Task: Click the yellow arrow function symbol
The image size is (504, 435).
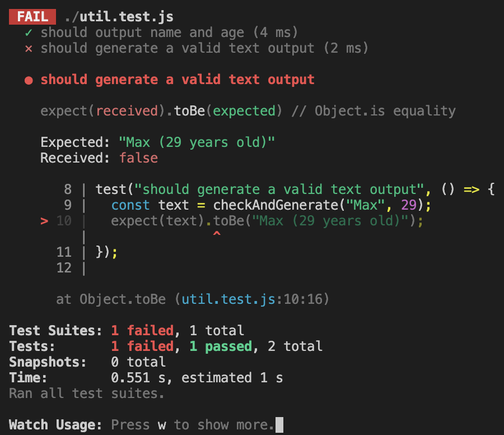Action: pyautogui.click(x=472, y=189)
